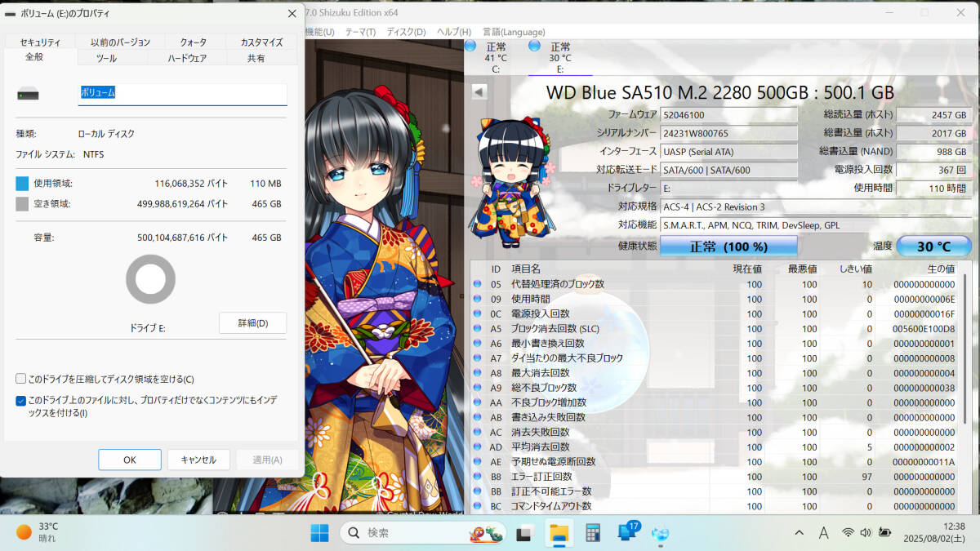Click the CrystalDiskInfo taskbar icon

(661, 533)
